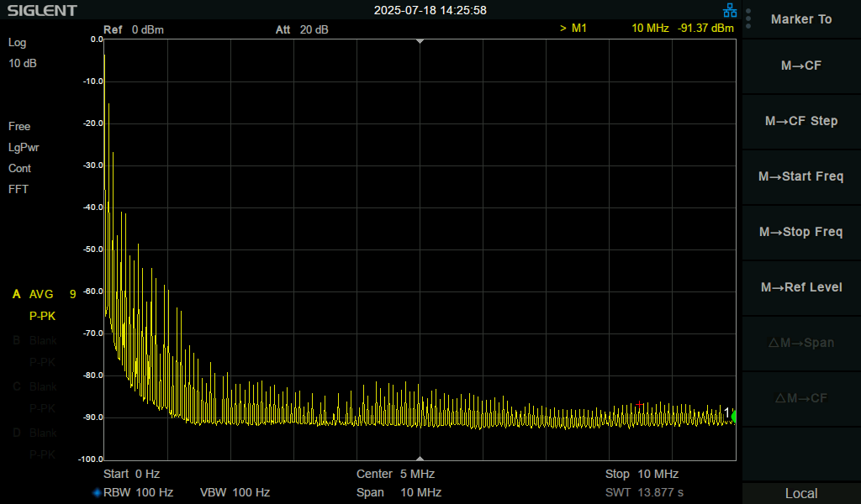The image size is (861, 504).
Task: Click the Center 5 MHz readout
Action: [395, 474]
